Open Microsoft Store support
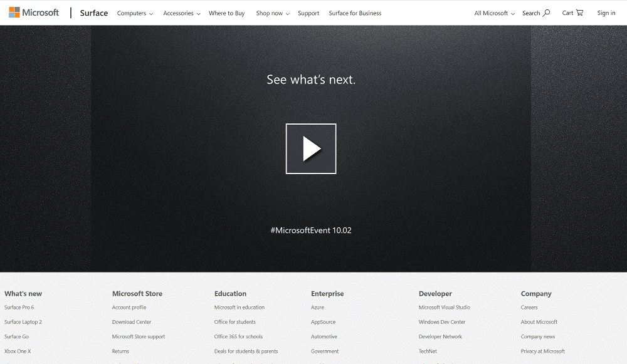 tap(139, 337)
